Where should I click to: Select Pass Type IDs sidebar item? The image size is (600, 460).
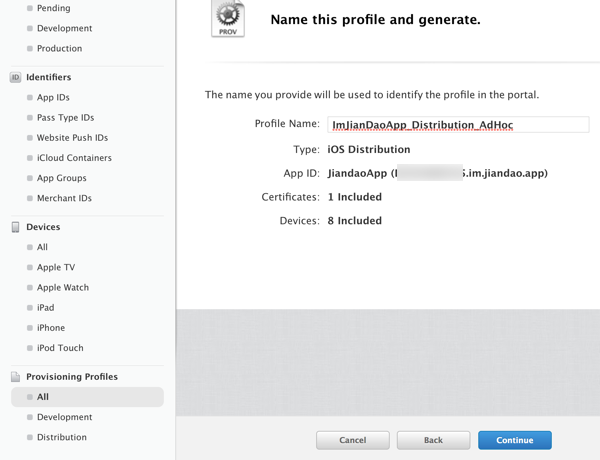[x=65, y=118]
